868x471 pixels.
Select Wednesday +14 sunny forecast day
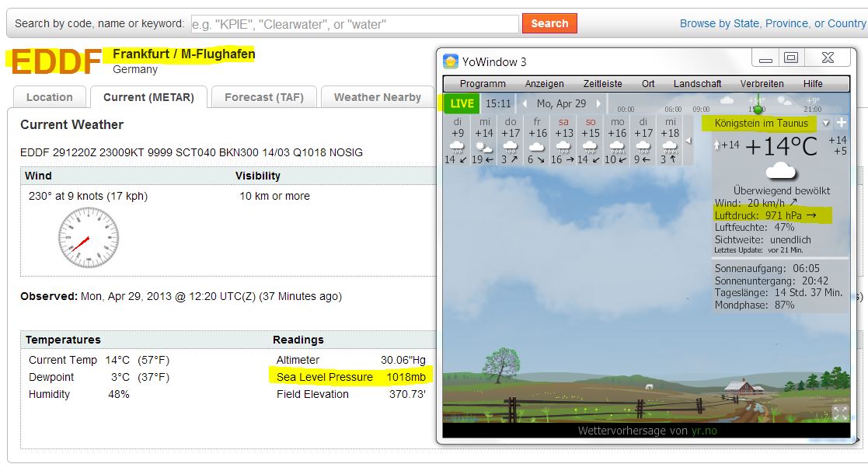click(484, 141)
